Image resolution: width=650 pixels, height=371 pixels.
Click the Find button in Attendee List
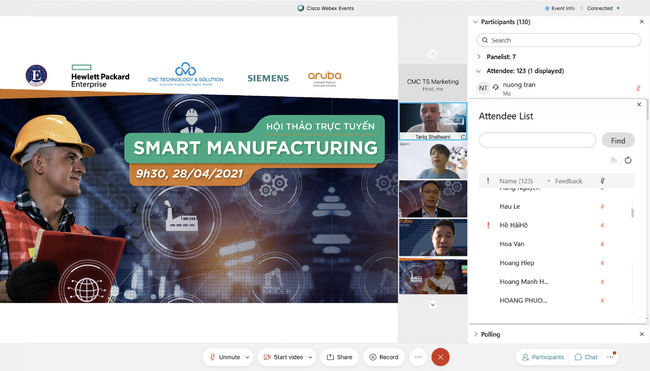click(x=618, y=141)
